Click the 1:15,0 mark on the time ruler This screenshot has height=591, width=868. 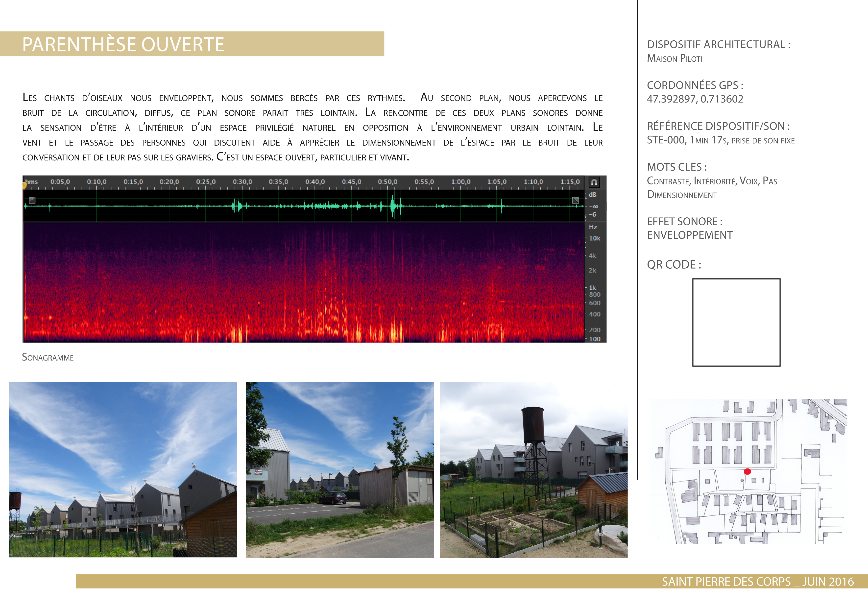[x=570, y=182]
